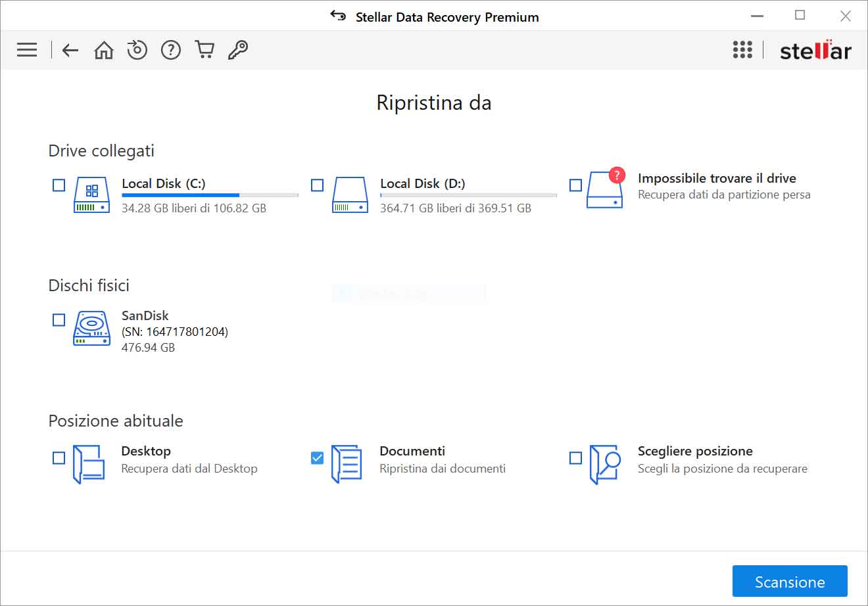Click the Local Disk (C:) usage bar
Image resolution: width=868 pixels, height=606 pixels.
point(209,195)
